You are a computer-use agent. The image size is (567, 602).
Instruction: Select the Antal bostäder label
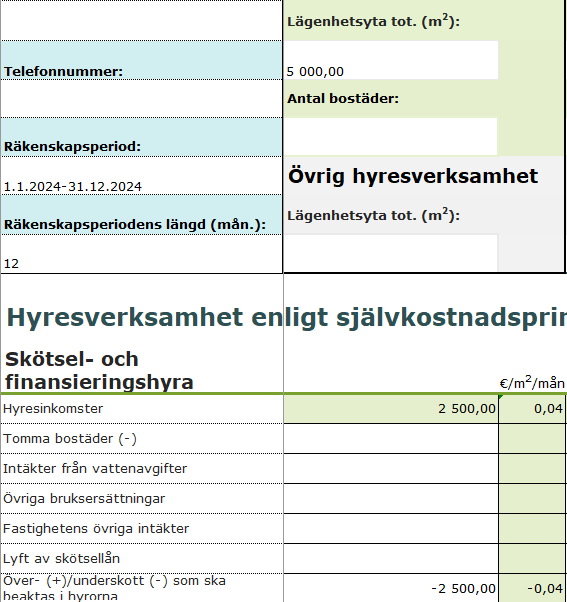click(343, 99)
